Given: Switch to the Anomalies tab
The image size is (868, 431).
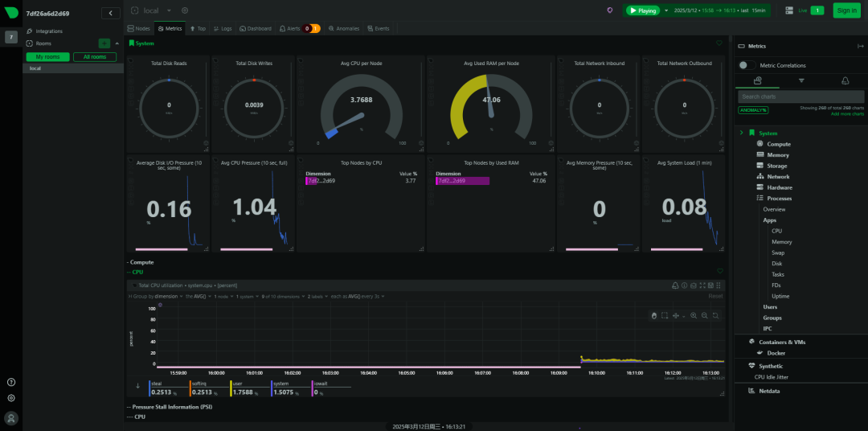Looking at the screenshot, I should (344, 28).
